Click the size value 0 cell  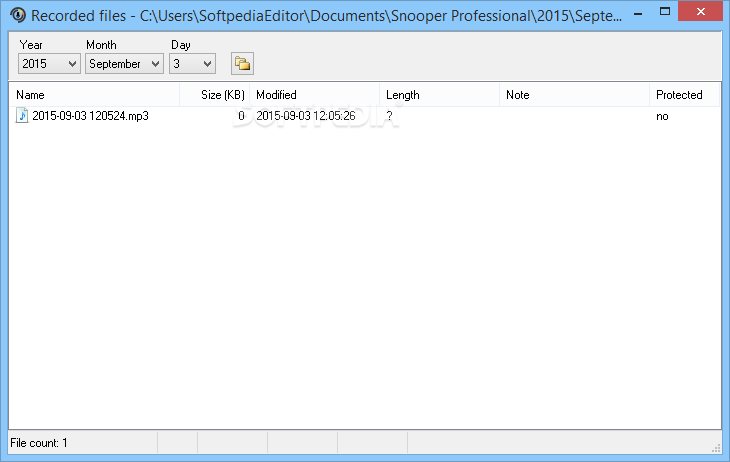point(241,116)
